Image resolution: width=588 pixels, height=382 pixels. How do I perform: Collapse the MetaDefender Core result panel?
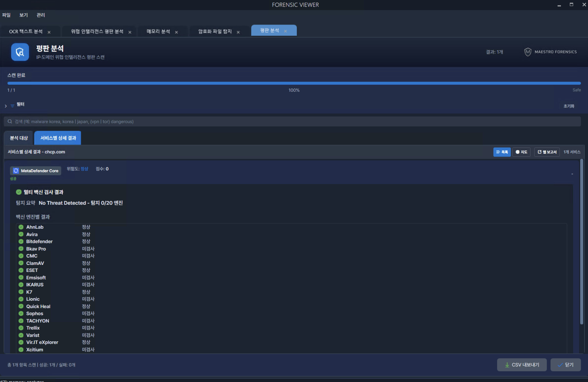point(572,174)
